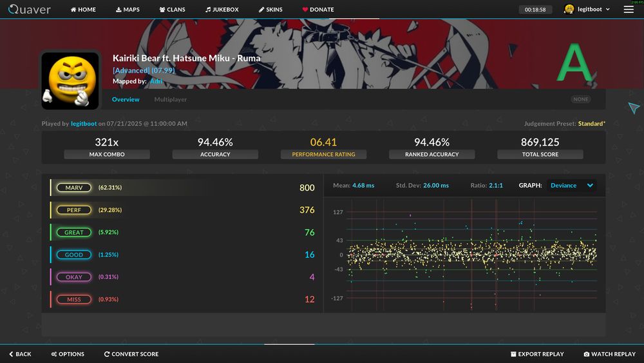
Task: Click the clock showing 00:18:58
Action: tap(535, 10)
